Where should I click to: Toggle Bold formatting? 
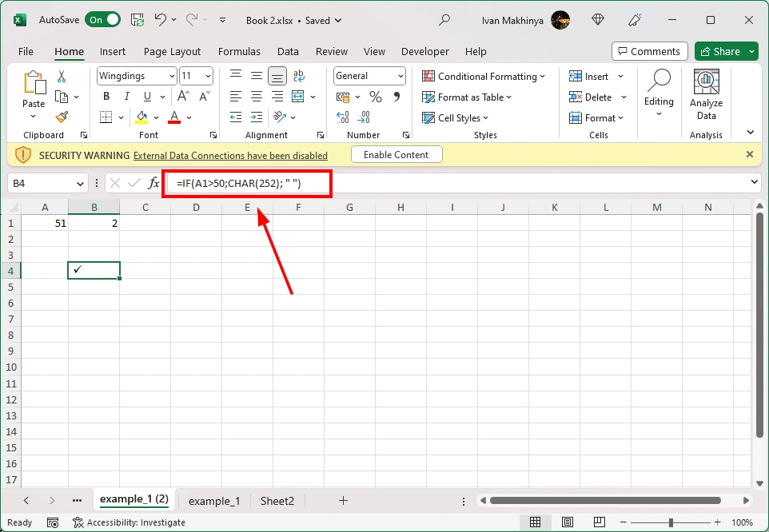pos(106,97)
